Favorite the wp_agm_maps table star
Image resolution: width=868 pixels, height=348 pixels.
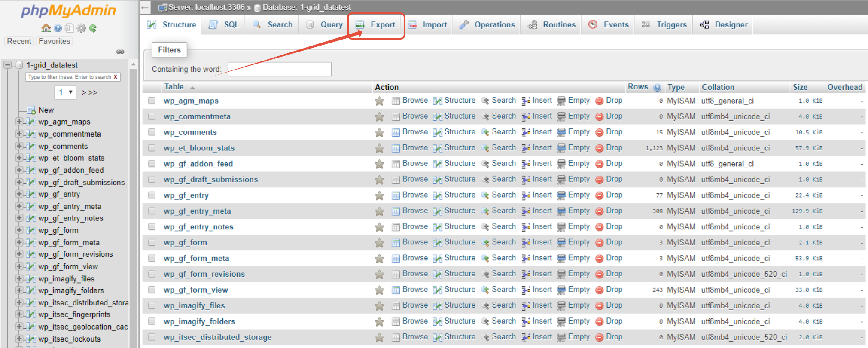pyautogui.click(x=379, y=101)
